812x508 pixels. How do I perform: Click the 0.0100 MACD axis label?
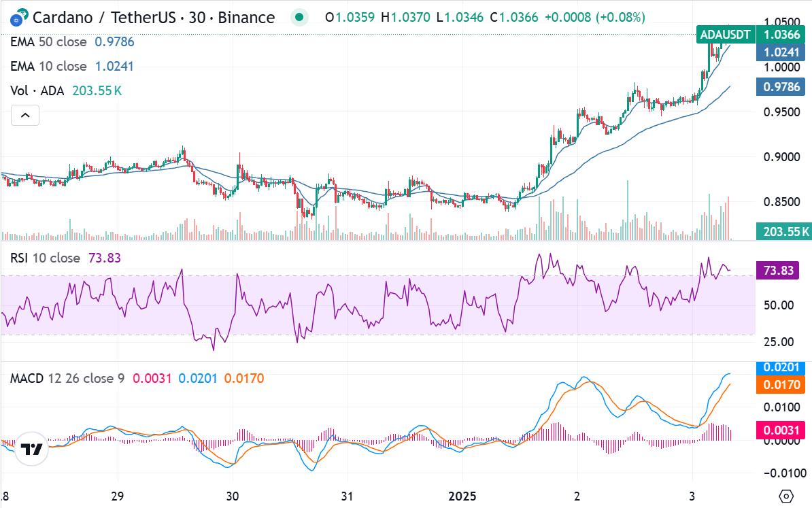point(781,407)
